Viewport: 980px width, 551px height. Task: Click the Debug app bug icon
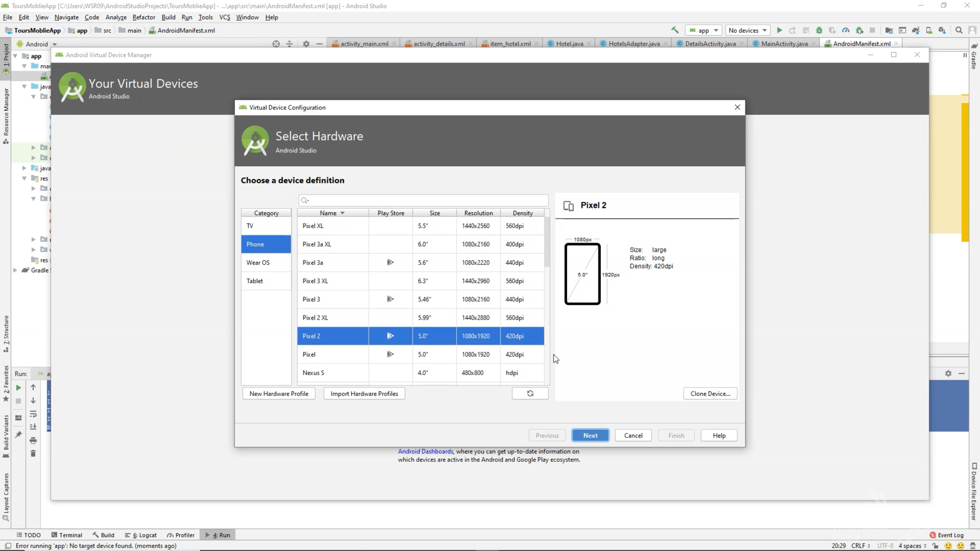819,30
